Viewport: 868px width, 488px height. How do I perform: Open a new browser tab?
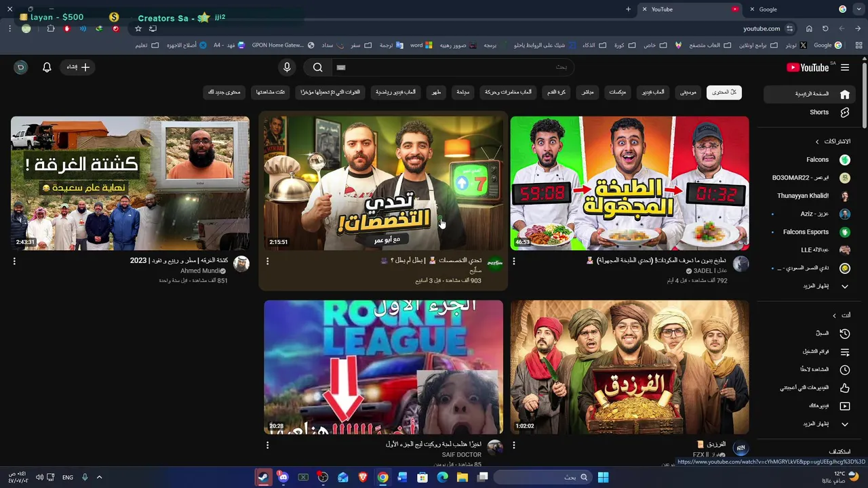(628, 9)
